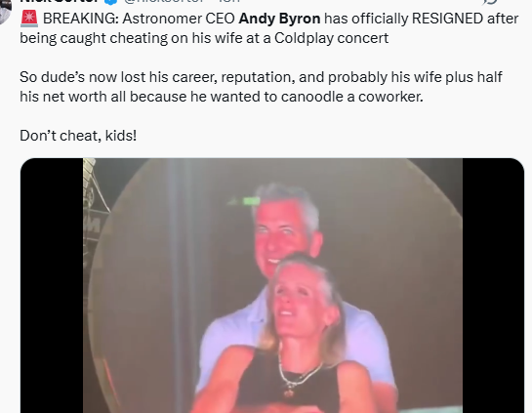Play the embedded concert video
Screen dimensions: 532x413
pos(272,285)
